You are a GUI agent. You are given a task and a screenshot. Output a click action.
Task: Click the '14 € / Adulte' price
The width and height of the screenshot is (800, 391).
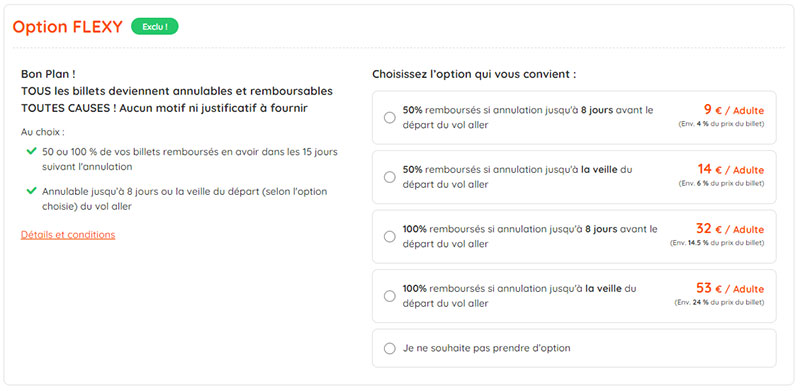pyautogui.click(x=731, y=169)
